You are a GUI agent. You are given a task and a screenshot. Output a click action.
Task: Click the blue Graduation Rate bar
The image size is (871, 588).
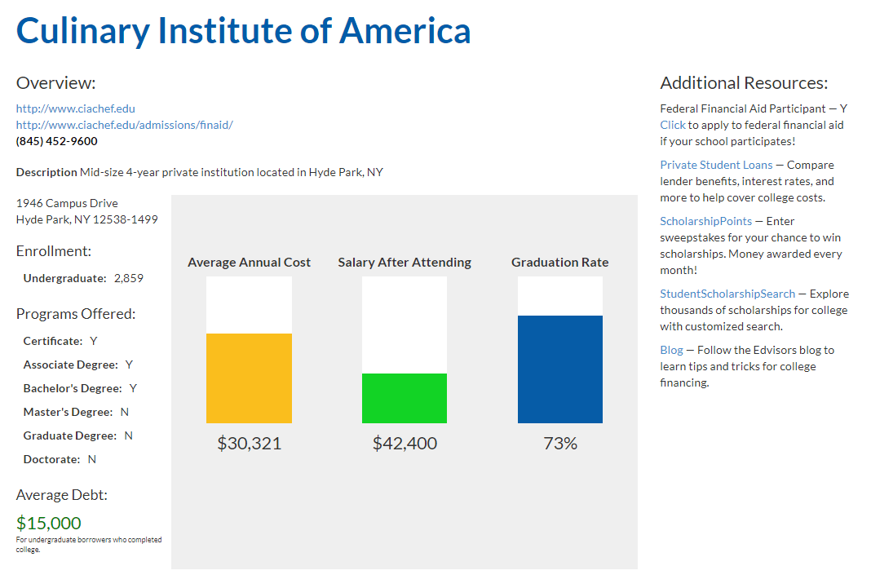click(560, 369)
